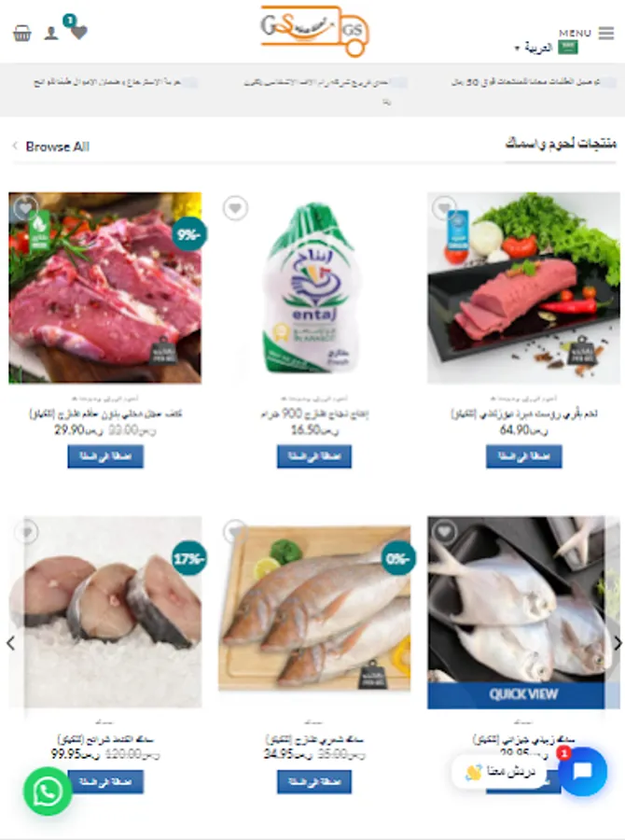The image size is (625, 840).
Task: Toggle wishlist heart on beef roast product
Action: click(x=444, y=207)
